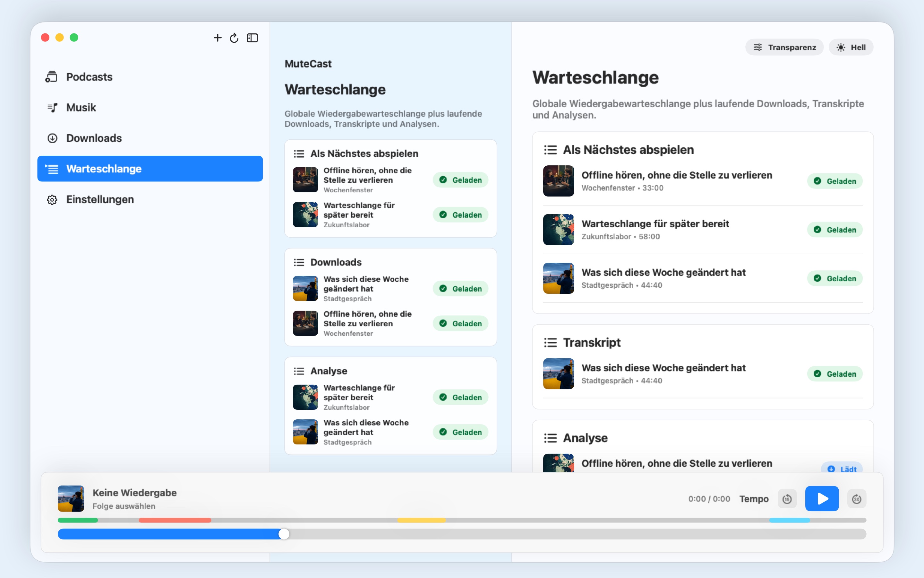The width and height of the screenshot is (924, 578).
Task: Toggle the Hell appearance button
Action: click(851, 47)
